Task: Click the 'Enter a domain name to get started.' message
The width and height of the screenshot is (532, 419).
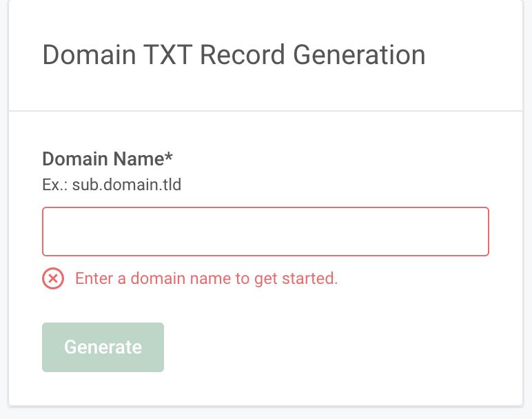Action: pyautogui.click(x=206, y=278)
